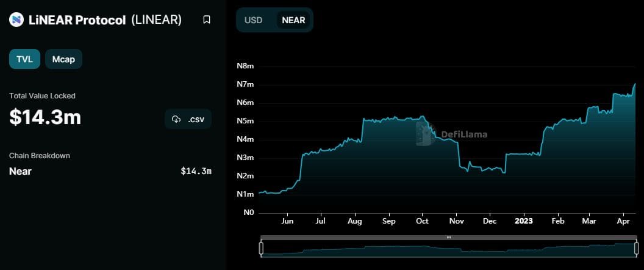
Task: Click the LiNEAR Protocol logo icon
Action: pos(16,20)
